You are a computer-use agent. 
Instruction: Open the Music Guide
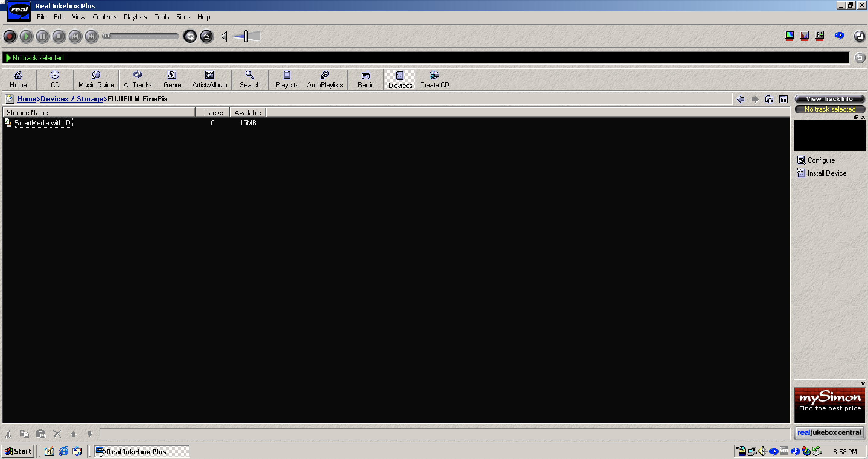pyautogui.click(x=96, y=80)
